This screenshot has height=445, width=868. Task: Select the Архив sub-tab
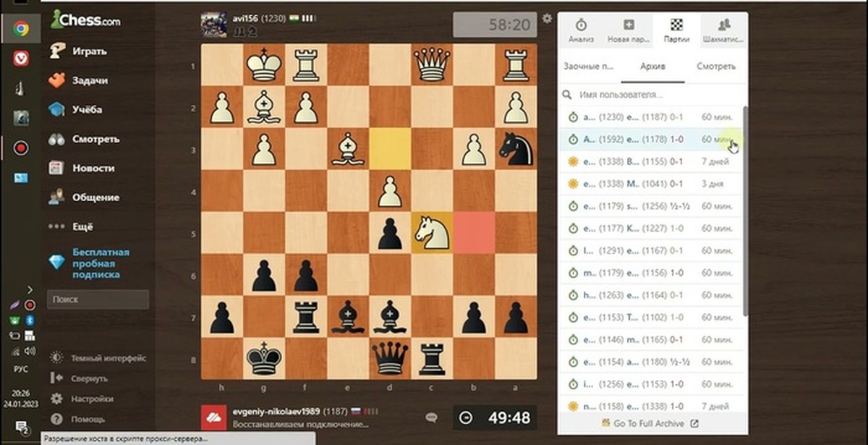652,66
